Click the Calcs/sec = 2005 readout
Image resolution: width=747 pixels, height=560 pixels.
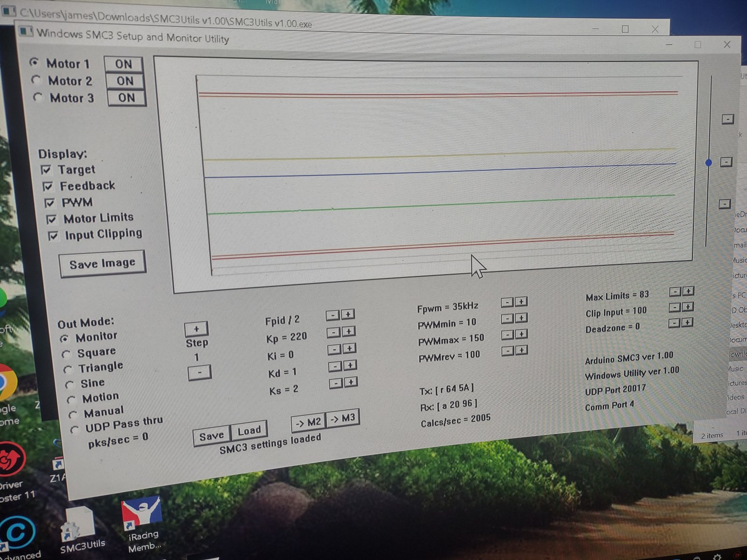coord(456,420)
